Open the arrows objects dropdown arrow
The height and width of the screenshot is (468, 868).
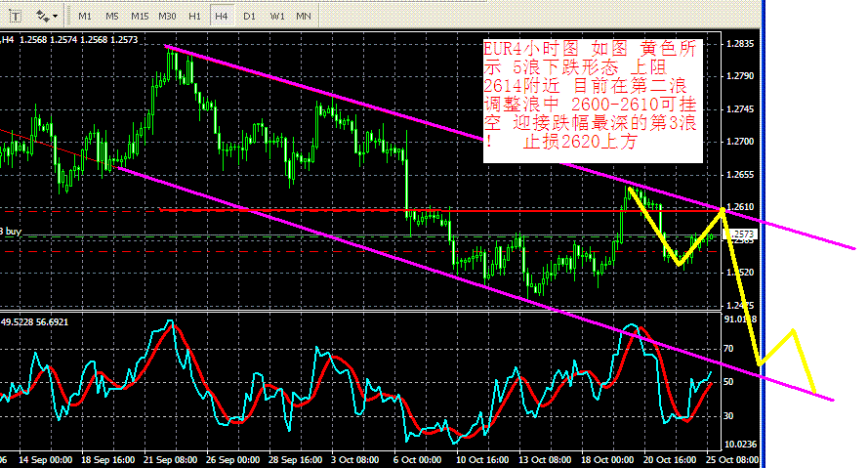click(x=56, y=17)
